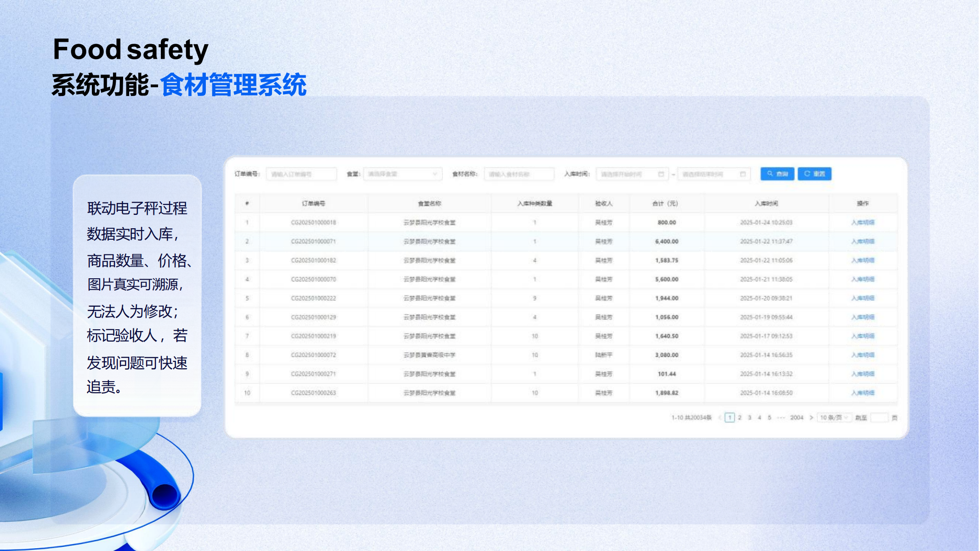The height and width of the screenshot is (551, 980).
Task: Go to last page 2004
Action: (x=796, y=417)
